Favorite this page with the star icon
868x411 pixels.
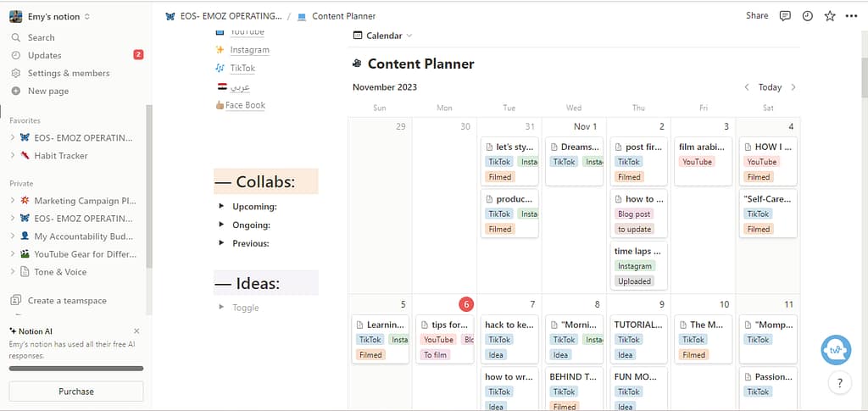(x=829, y=16)
